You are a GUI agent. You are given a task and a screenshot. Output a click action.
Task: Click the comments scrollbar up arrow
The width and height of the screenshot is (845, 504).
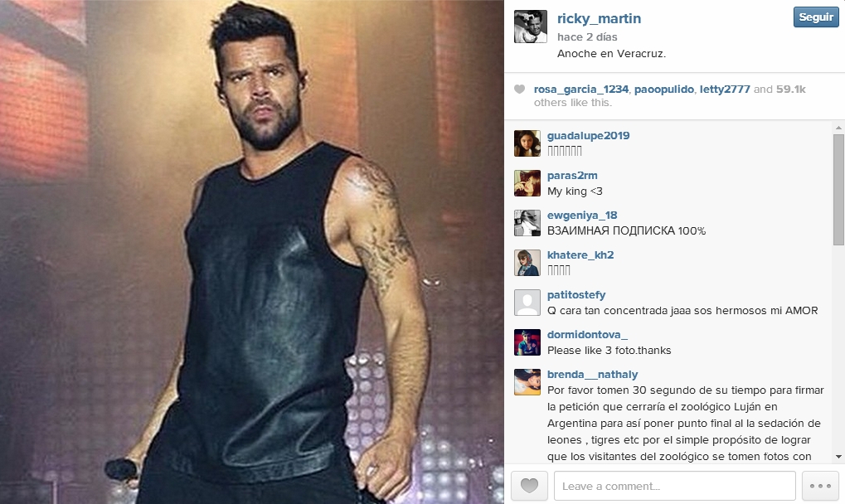click(838, 128)
